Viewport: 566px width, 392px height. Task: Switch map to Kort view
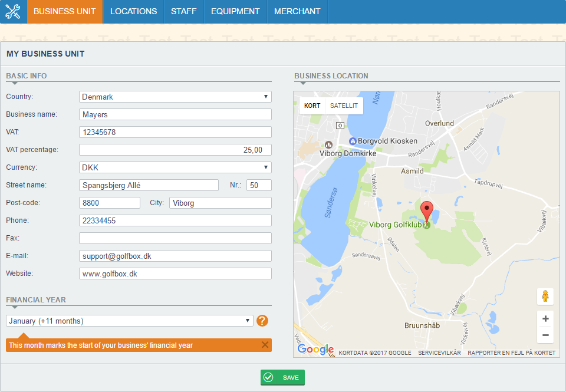pyautogui.click(x=312, y=106)
